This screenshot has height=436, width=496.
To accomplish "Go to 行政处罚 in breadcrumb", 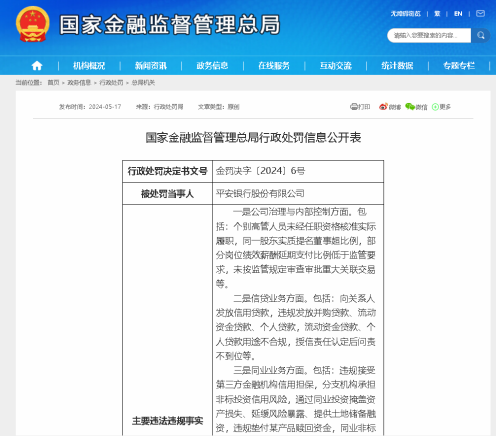I will [x=111, y=82].
